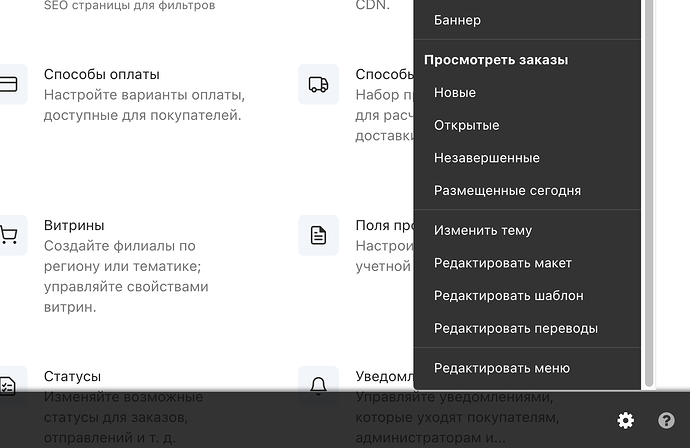The height and width of the screenshot is (448, 690).
Task: Click the storefronts shopping cart icon
Action: point(8,235)
